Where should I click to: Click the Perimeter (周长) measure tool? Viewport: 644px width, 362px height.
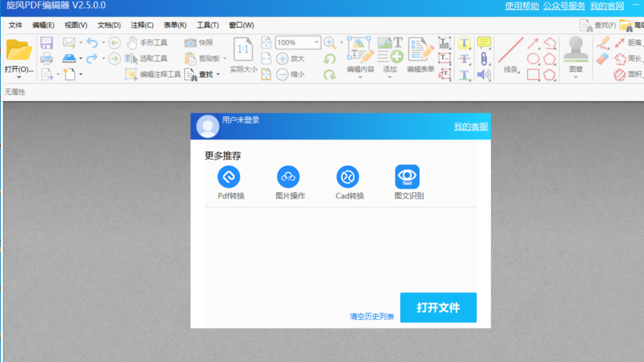[x=629, y=59]
